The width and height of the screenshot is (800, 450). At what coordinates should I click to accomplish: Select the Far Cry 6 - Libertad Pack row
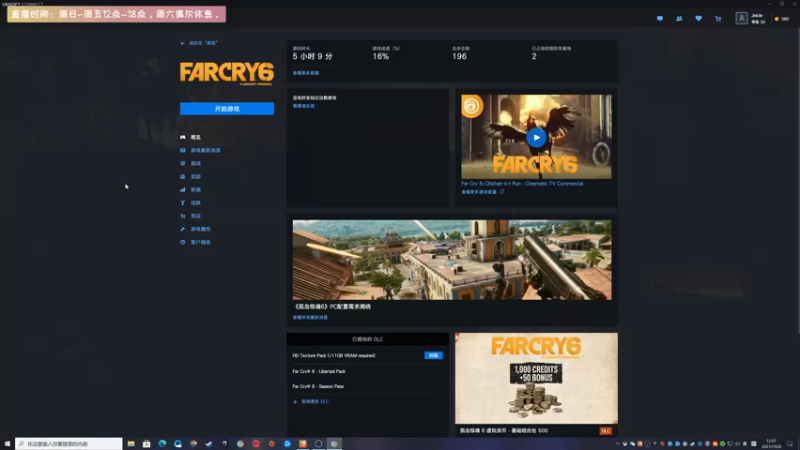click(367, 371)
